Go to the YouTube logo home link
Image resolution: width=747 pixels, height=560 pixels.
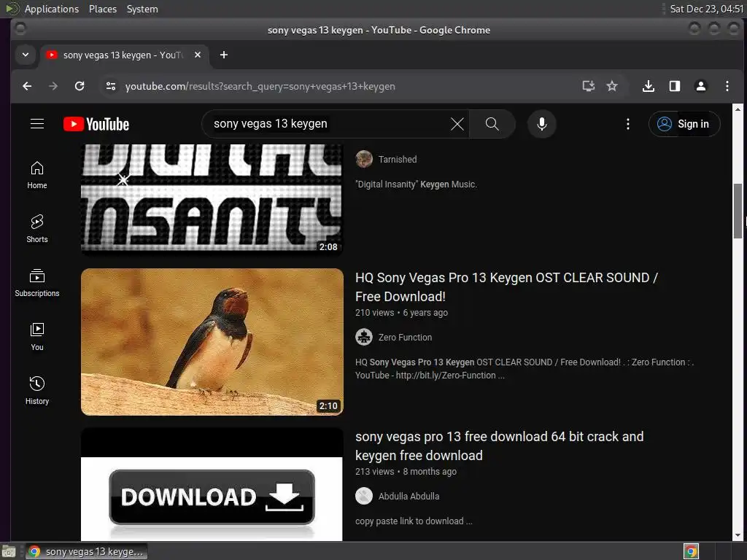point(96,124)
